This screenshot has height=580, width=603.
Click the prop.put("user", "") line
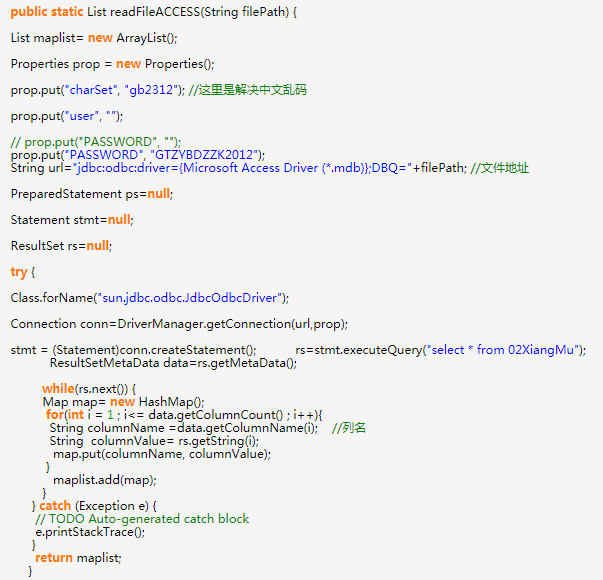pyautogui.click(x=67, y=116)
